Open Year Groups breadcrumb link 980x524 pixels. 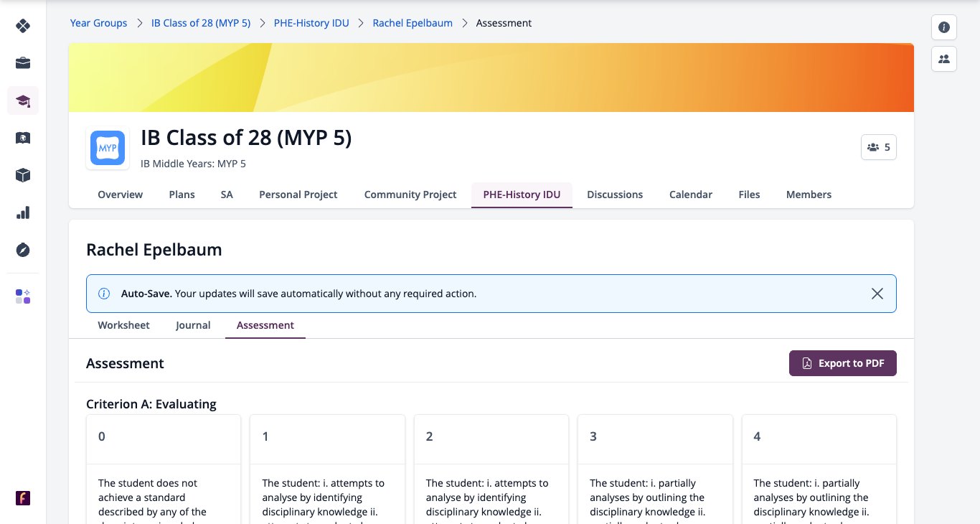[98, 23]
